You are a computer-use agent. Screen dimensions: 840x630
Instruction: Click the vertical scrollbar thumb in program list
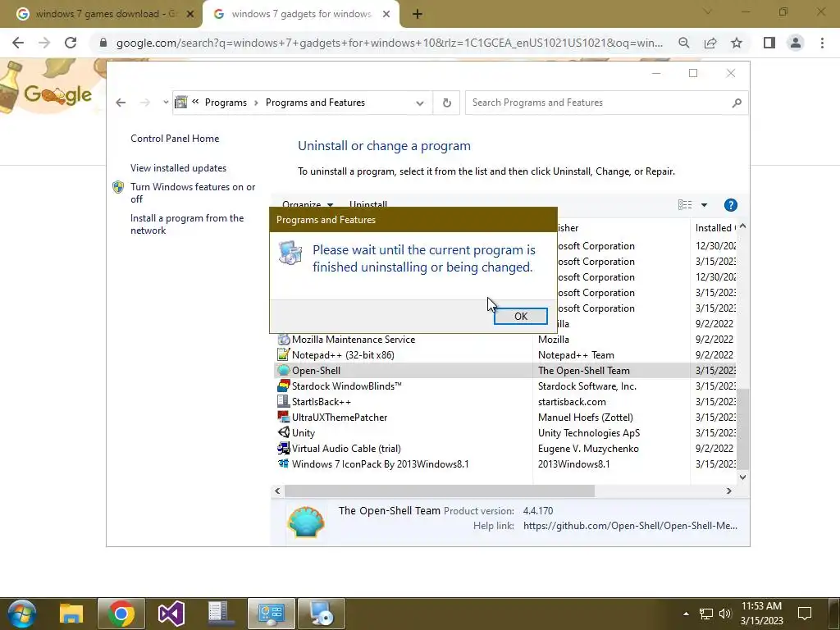pos(742,429)
